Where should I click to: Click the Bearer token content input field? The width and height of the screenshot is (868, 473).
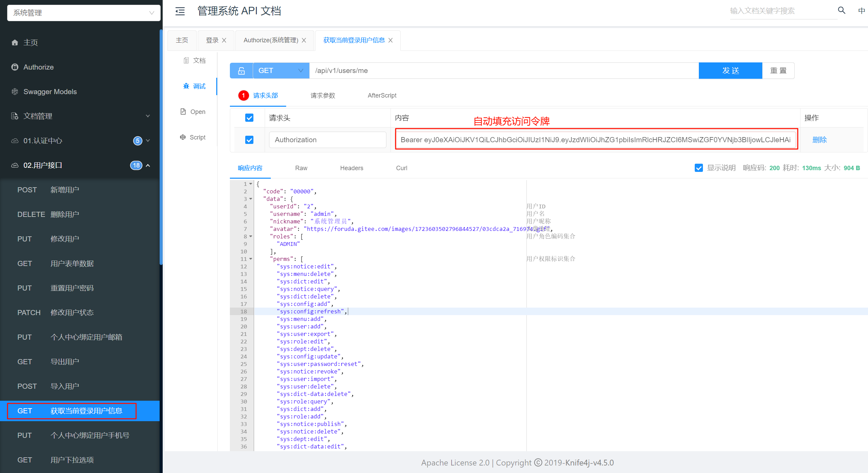tap(595, 140)
